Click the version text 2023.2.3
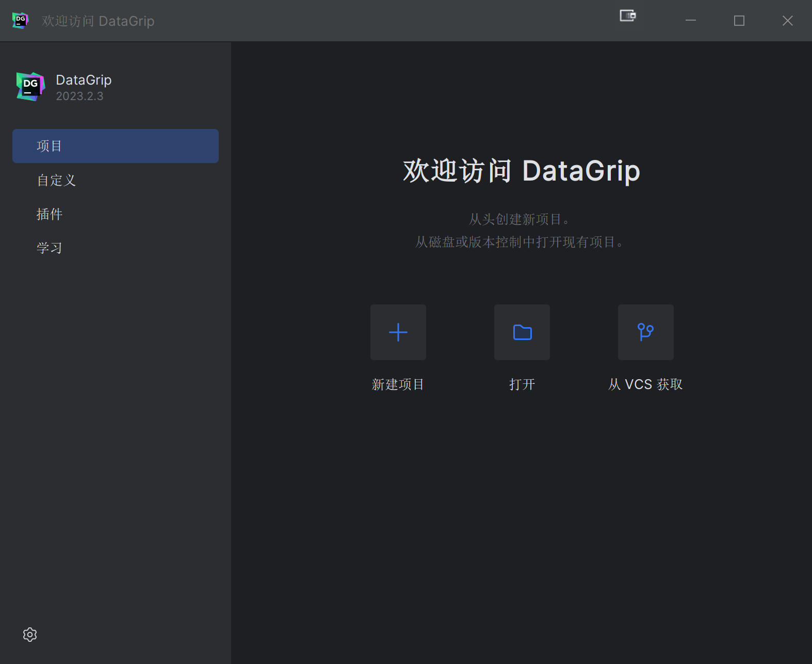The image size is (812, 664). pyautogui.click(x=79, y=96)
